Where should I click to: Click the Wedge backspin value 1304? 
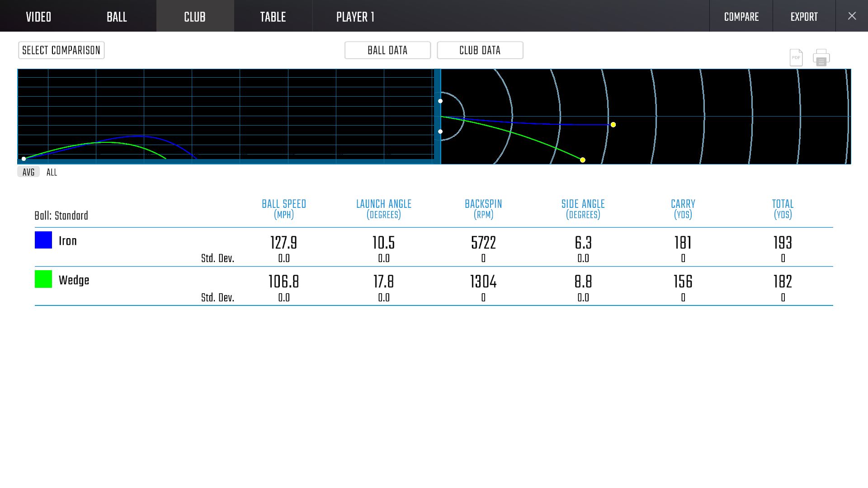click(x=483, y=282)
